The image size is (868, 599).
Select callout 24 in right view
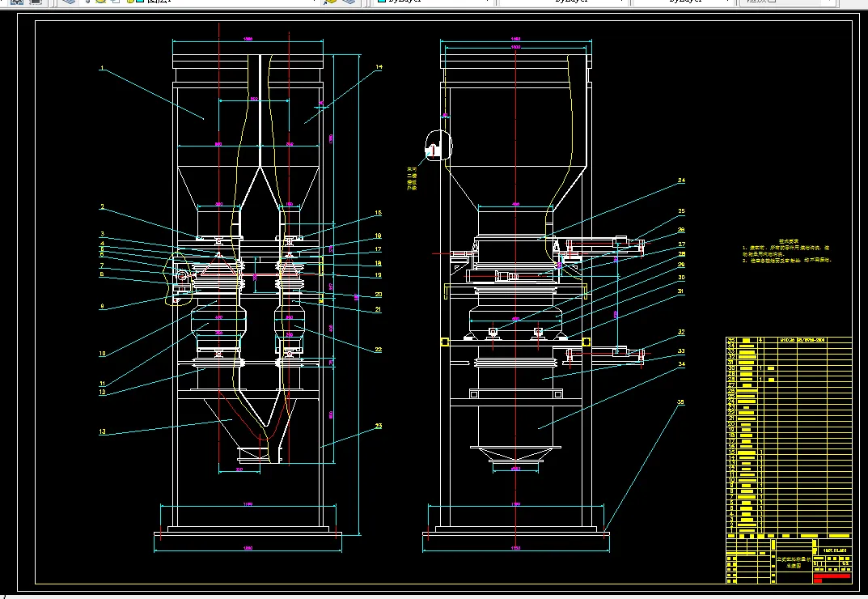[x=681, y=181]
